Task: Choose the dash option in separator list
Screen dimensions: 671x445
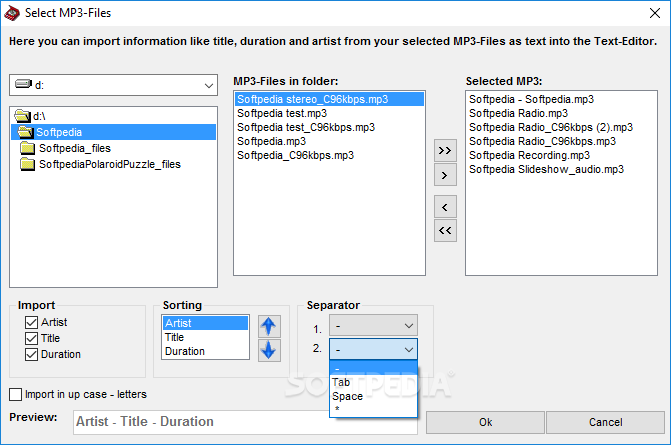Action: click(373, 368)
